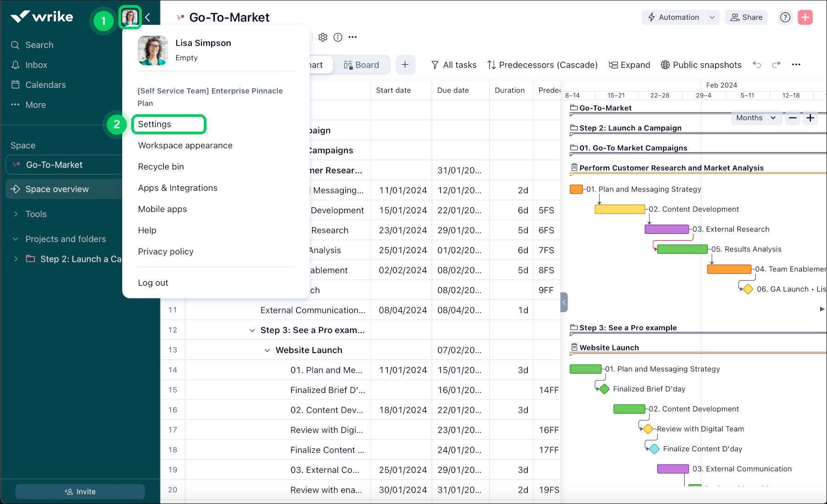The image size is (827, 504).
Task: Click the redo arrow icon
Action: coord(776,65)
